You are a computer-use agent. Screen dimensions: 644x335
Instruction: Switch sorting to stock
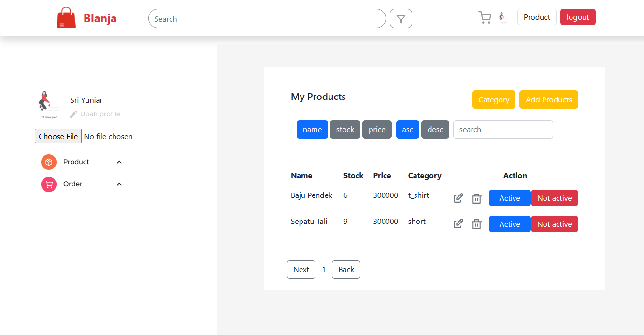pyautogui.click(x=345, y=129)
